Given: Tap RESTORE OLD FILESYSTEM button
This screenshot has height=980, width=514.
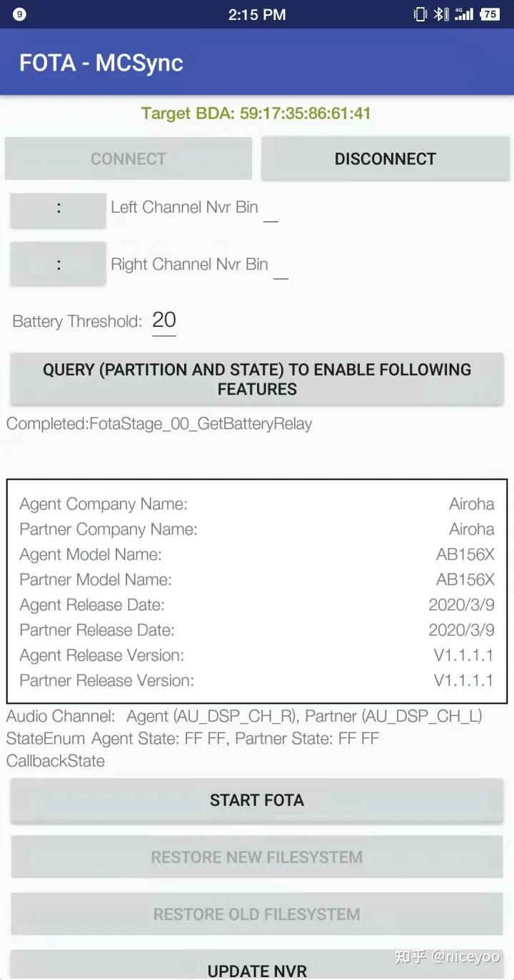Looking at the screenshot, I should click(x=257, y=914).
